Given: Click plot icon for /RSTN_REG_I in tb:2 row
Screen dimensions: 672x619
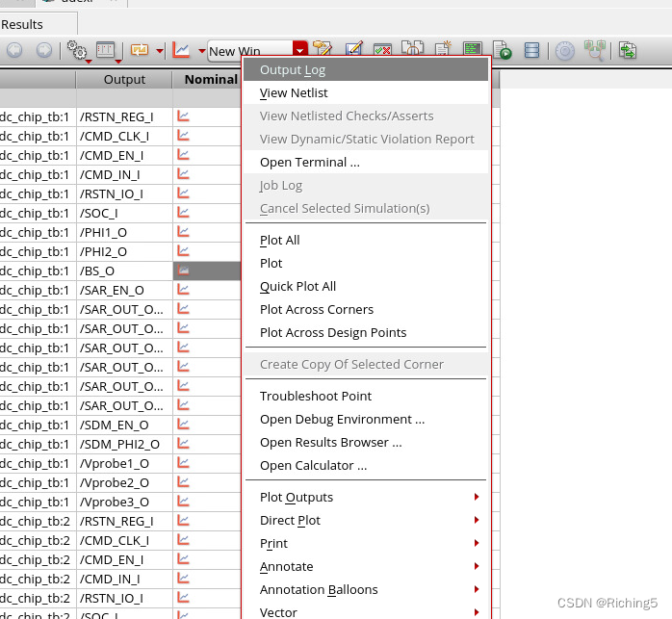Looking at the screenshot, I should tap(184, 521).
